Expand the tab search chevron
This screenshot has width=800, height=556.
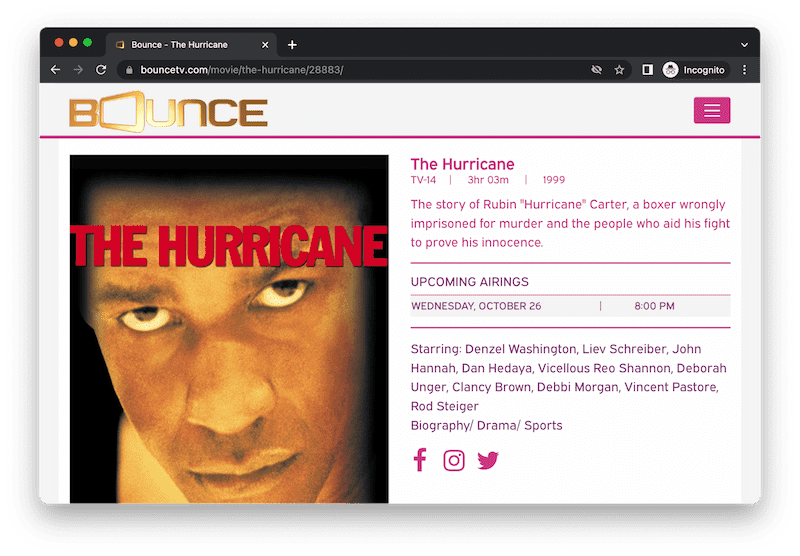click(x=744, y=45)
